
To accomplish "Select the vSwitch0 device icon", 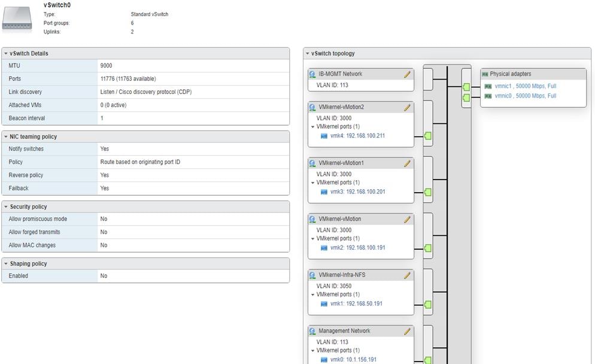I will [x=17, y=19].
